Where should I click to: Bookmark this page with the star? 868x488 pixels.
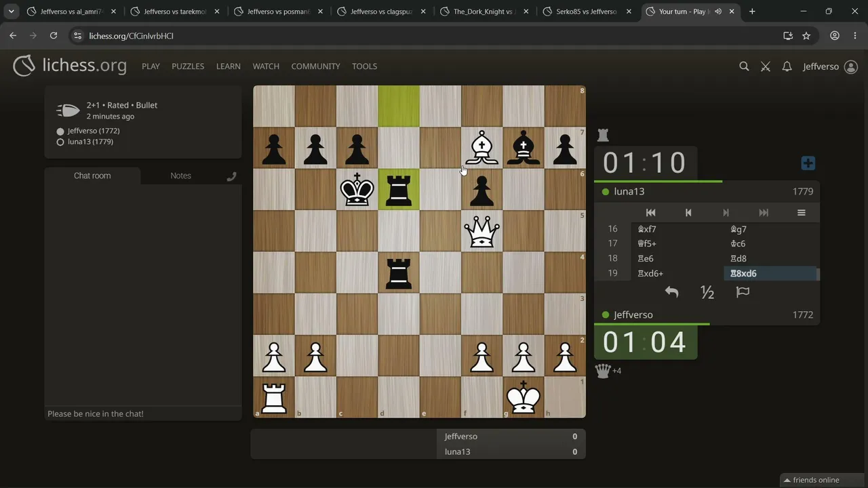(x=806, y=36)
